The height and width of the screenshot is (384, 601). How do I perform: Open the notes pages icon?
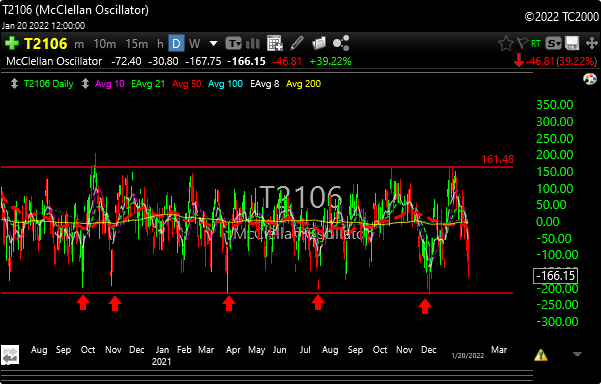click(319, 43)
